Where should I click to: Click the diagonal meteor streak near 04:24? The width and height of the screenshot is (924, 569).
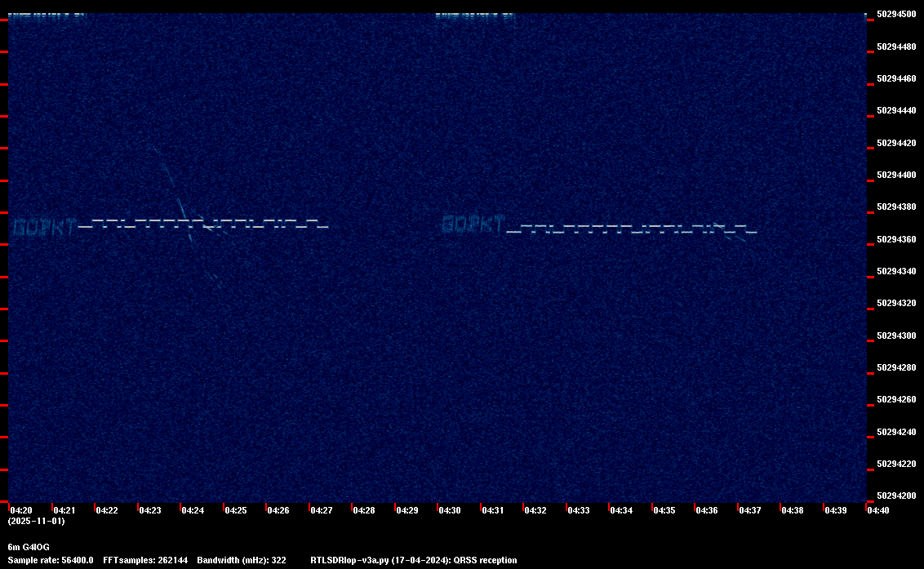point(186,218)
